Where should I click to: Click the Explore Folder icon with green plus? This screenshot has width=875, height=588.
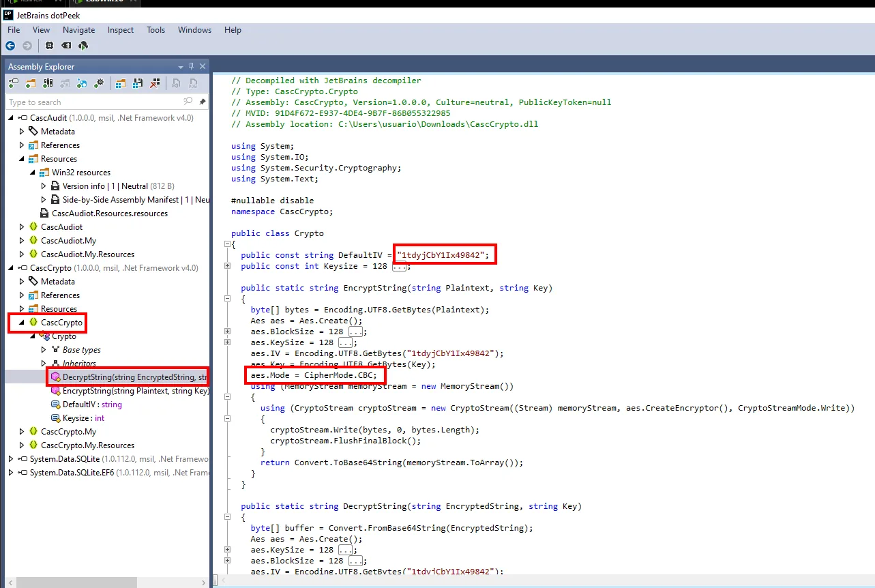coord(31,83)
